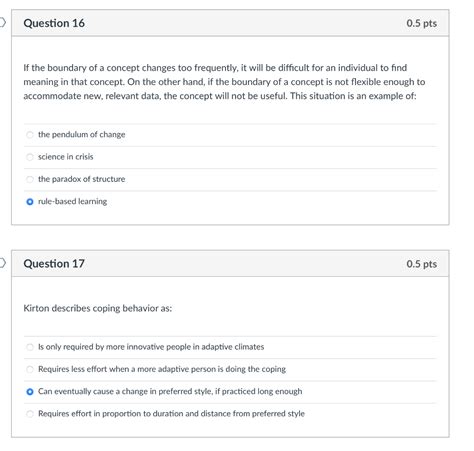Click the '0.5 pts' label of Question 16
Image resolution: width=474 pixels, height=451 pixels.
pos(421,23)
